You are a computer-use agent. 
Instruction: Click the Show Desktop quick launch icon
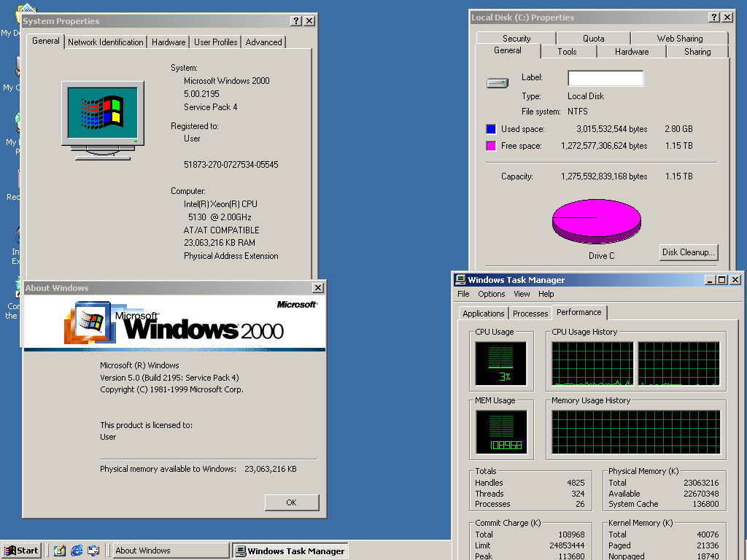[60, 551]
